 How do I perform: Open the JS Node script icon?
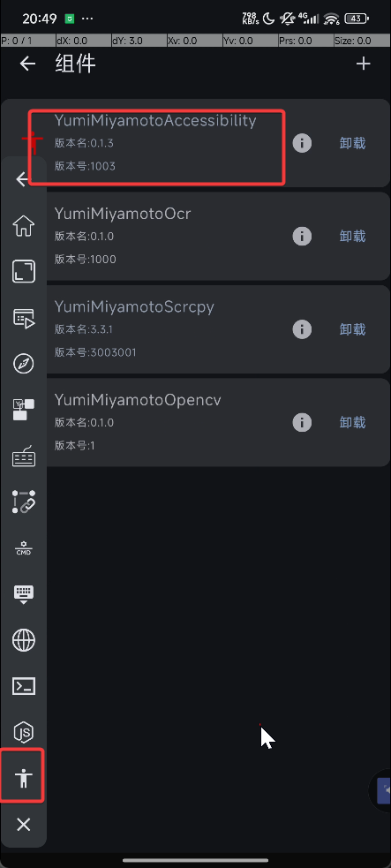tap(23, 733)
